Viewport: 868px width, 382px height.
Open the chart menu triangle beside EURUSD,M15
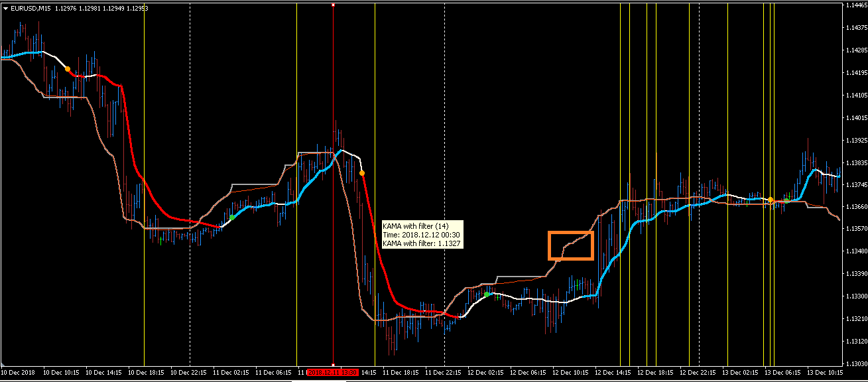(5, 9)
